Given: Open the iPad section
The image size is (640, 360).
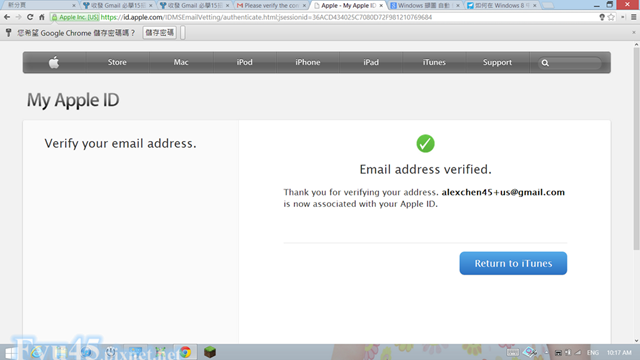Looking at the screenshot, I should (x=371, y=62).
